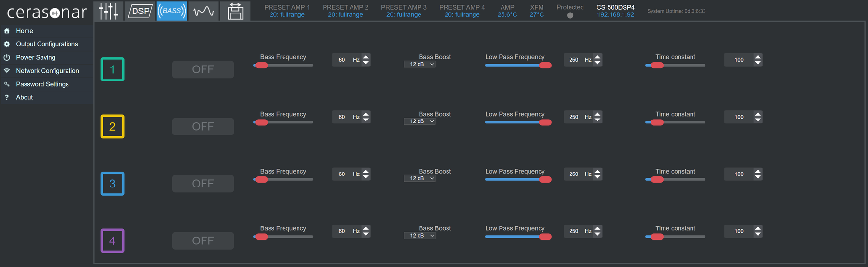Open the DSP settings icon
This screenshot has height=267, width=868.
click(x=140, y=11)
